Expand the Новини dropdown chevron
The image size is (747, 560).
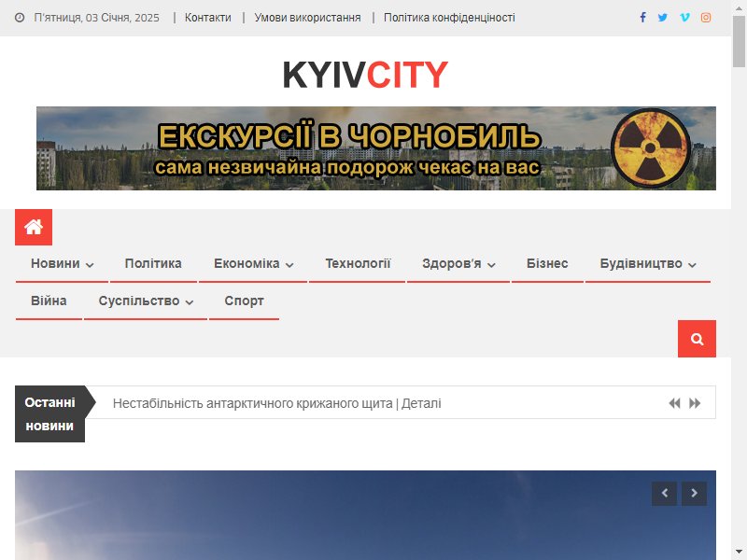pos(90,265)
